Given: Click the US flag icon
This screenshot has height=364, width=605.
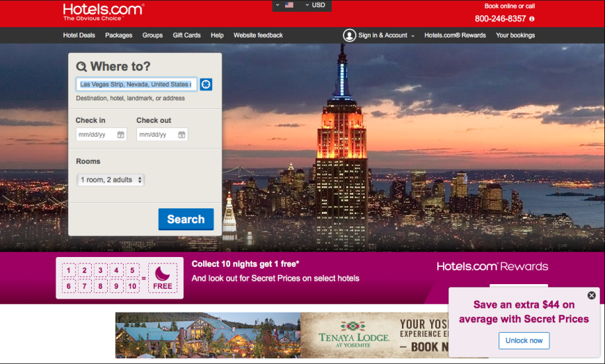Looking at the screenshot, I should point(289,5).
